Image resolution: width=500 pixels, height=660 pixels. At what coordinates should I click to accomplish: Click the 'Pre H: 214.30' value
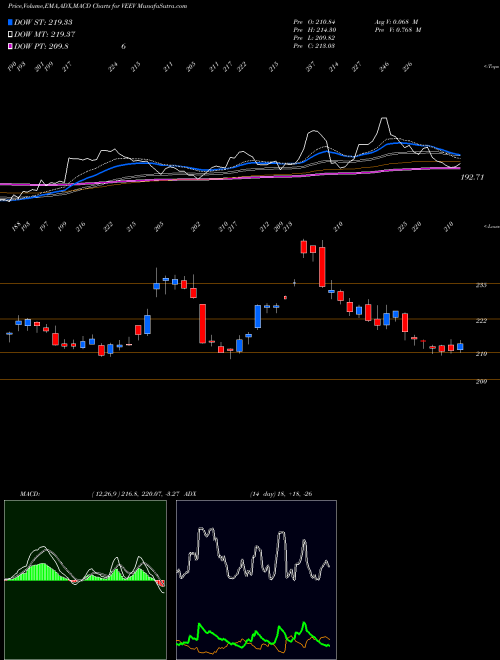(314, 29)
